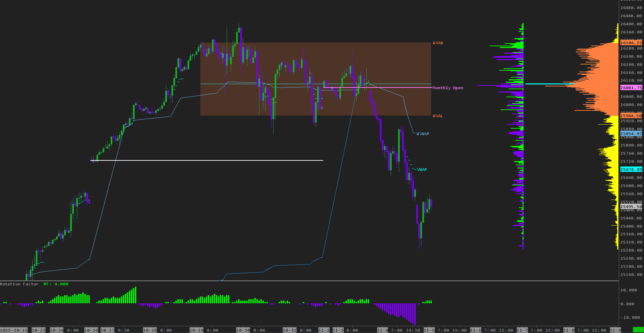Select the blue 25854.97 last price box
Viewport: 644px width, 333px height.
631,134
